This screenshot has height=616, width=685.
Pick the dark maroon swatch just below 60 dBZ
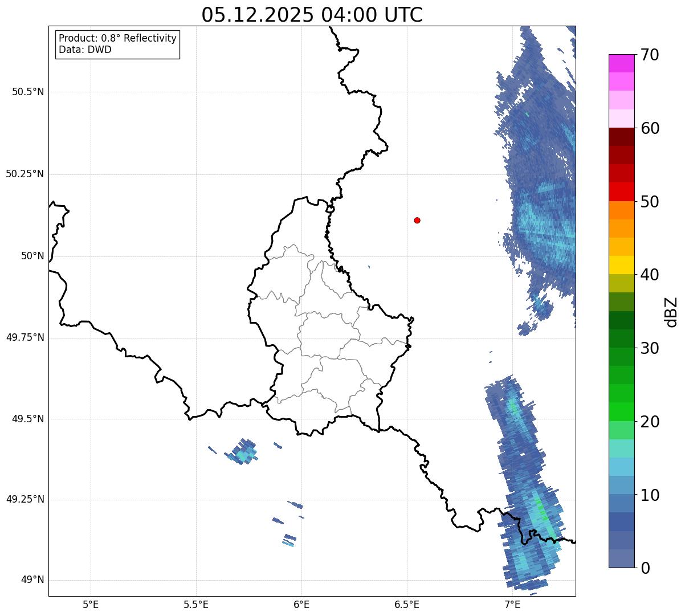pos(622,137)
